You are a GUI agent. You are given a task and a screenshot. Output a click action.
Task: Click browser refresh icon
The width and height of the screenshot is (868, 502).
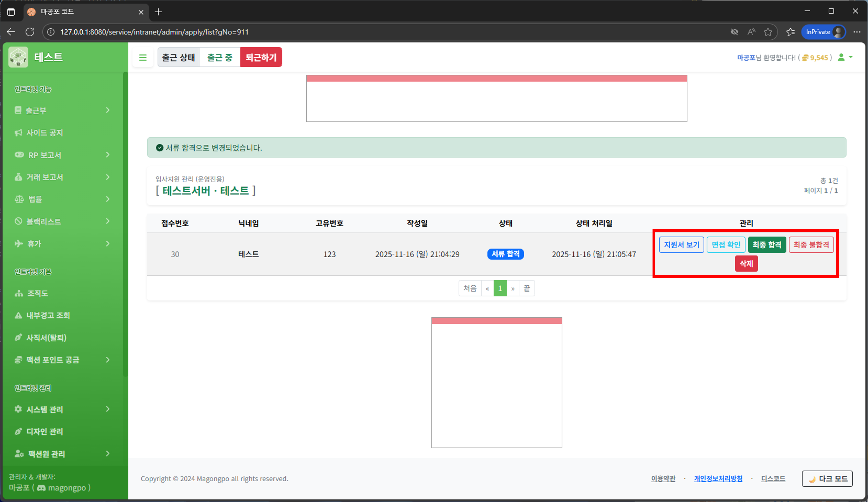click(x=30, y=32)
